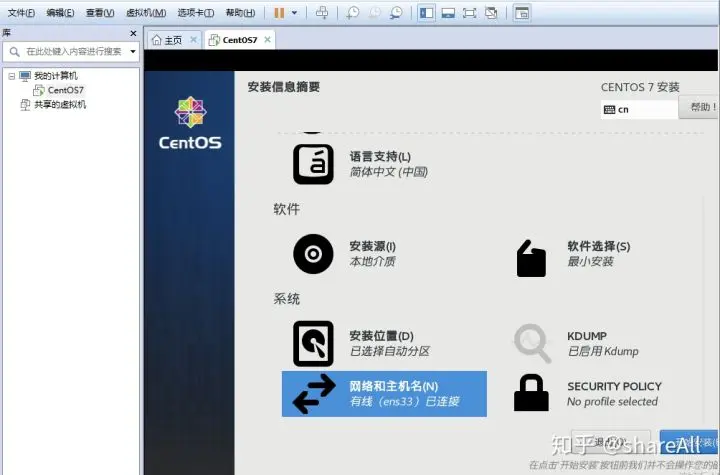Open the 查看(V) menu

pos(100,13)
